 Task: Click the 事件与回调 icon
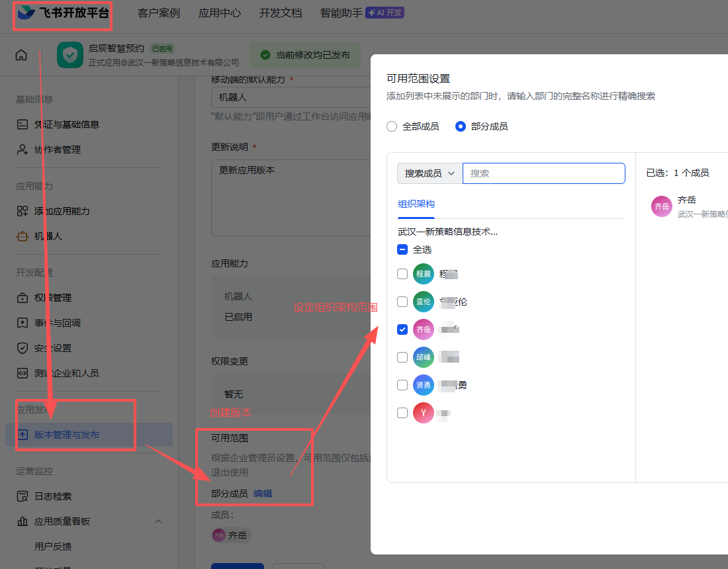tap(23, 323)
